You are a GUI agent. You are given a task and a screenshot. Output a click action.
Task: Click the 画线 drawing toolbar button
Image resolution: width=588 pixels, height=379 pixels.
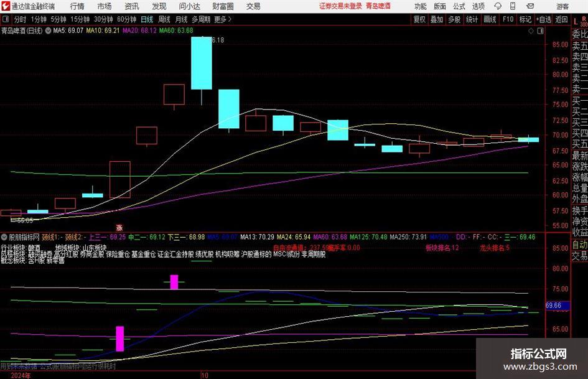tap(490, 19)
